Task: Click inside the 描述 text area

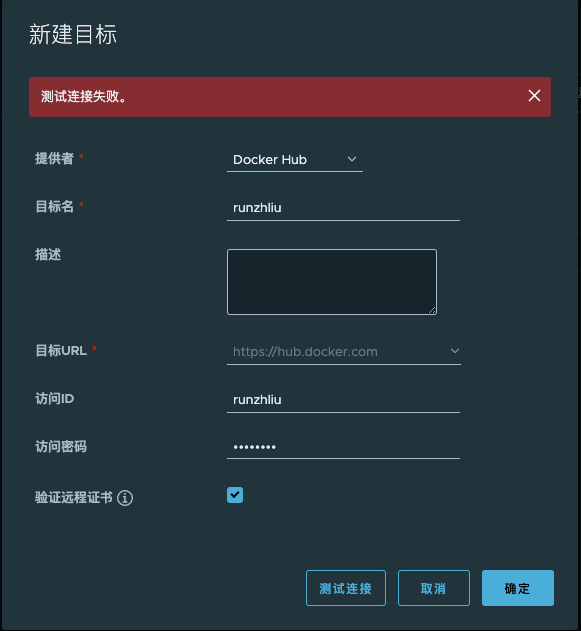Action: click(x=332, y=282)
